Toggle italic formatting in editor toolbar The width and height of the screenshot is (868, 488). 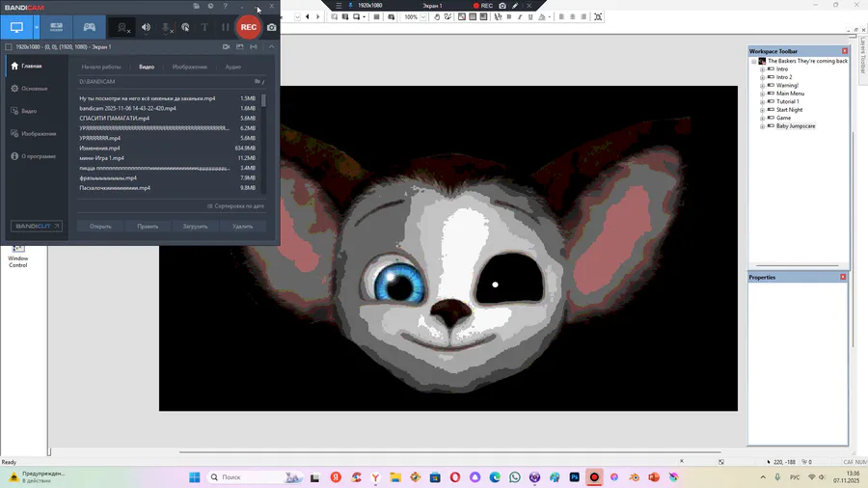tap(520, 17)
